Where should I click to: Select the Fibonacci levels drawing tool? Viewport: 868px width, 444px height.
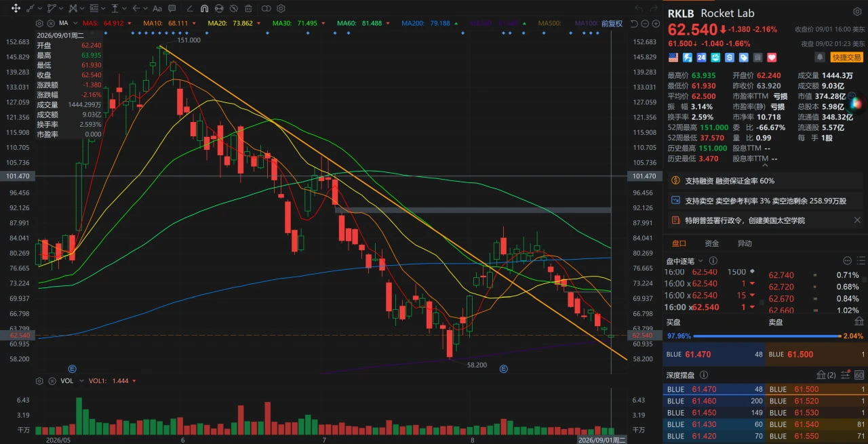coord(94,8)
